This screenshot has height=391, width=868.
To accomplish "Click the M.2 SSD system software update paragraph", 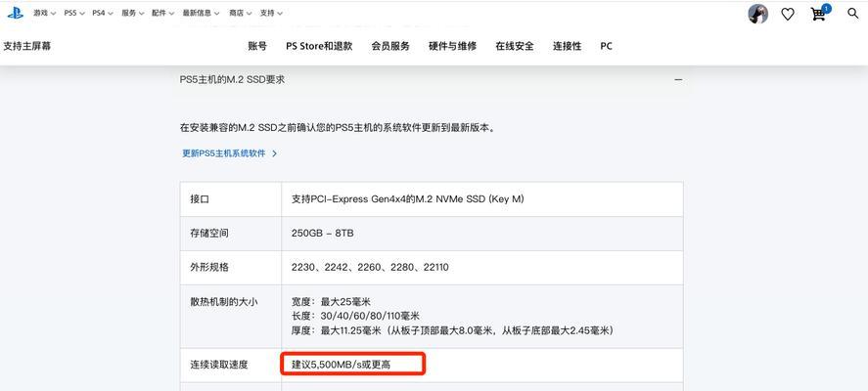I will click(338, 128).
